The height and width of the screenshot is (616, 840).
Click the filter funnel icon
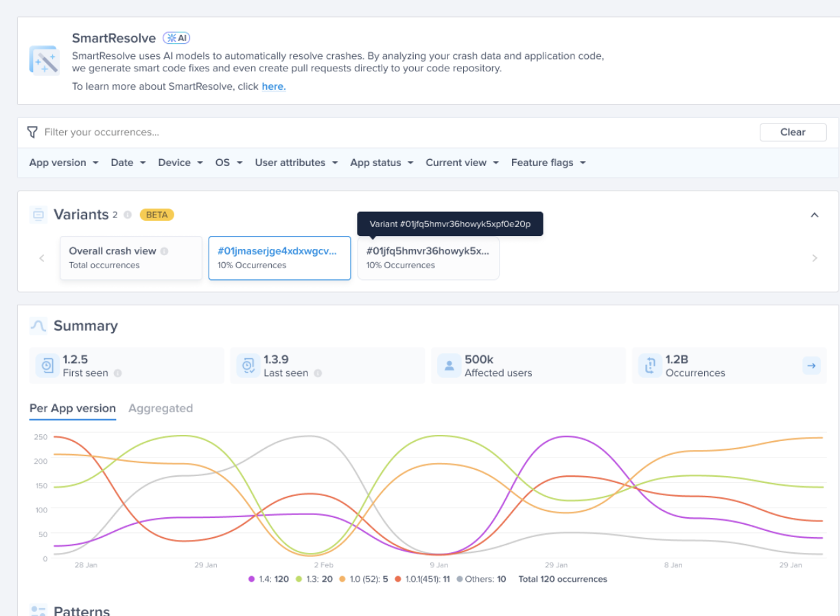pyautogui.click(x=32, y=132)
